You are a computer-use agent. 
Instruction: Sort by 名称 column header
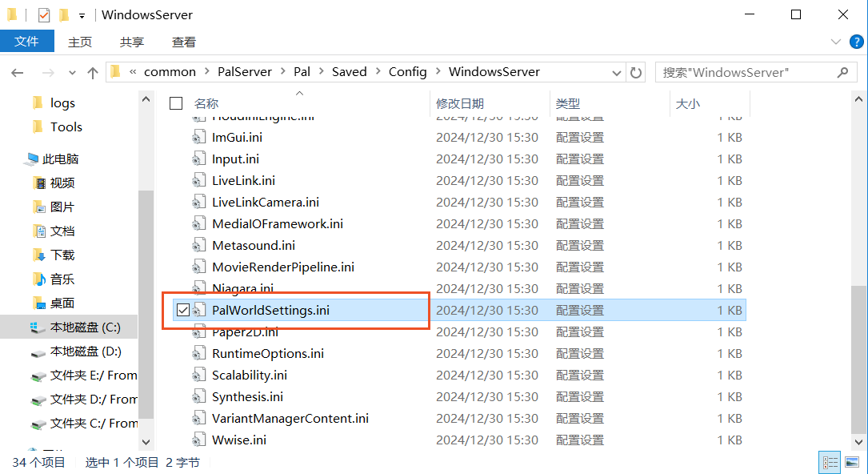tap(206, 103)
